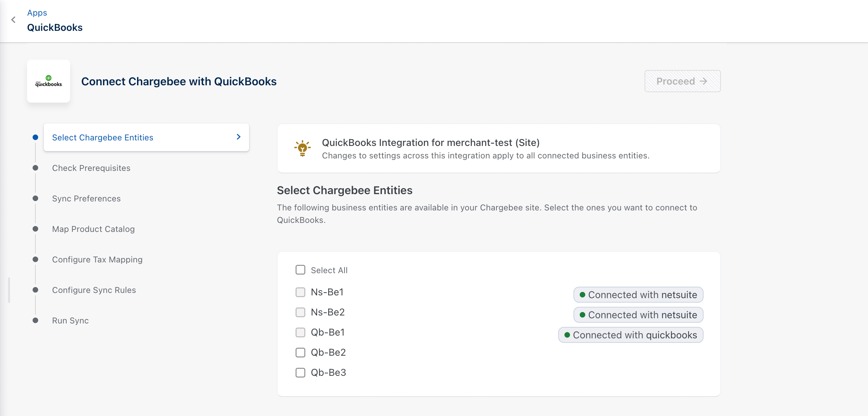This screenshot has height=416, width=868.
Task: Click the QuickBooks logo thumbnail
Action: 49,81
